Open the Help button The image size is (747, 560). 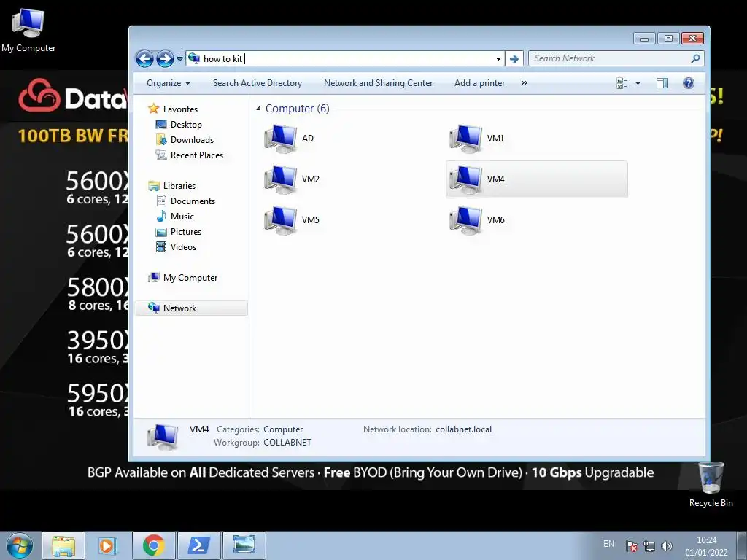pyautogui.click(x=689, y=83)
